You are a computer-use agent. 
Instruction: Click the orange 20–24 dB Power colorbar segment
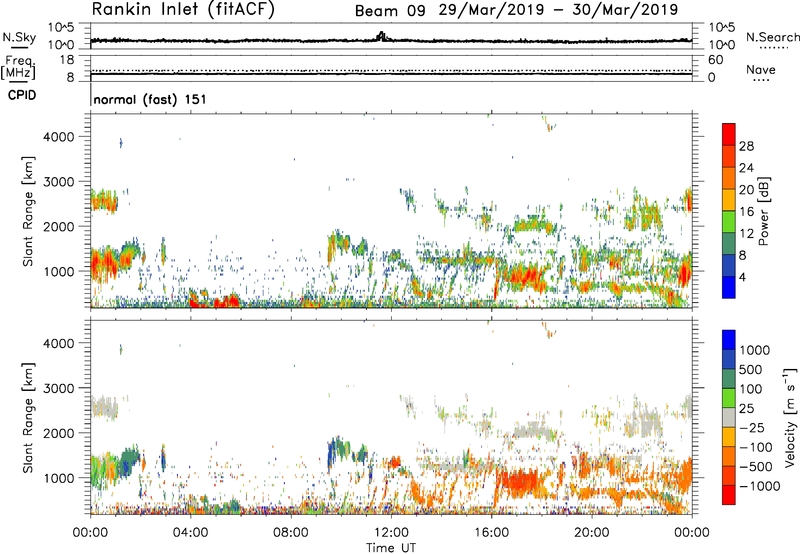tap(729, 178)
